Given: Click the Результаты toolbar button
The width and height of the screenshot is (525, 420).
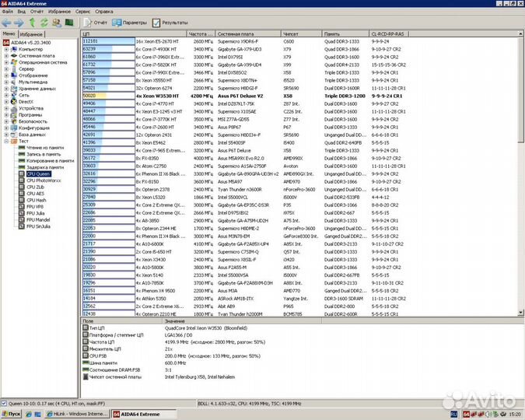Looking at the screenshot, I should [x=170, y=23].
